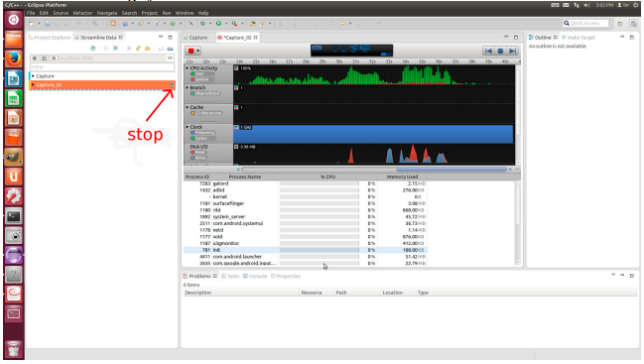This screenshot has height=364, width=644.
Task: Click the eye icon beside address field
Action: click(x=170, y=59)
